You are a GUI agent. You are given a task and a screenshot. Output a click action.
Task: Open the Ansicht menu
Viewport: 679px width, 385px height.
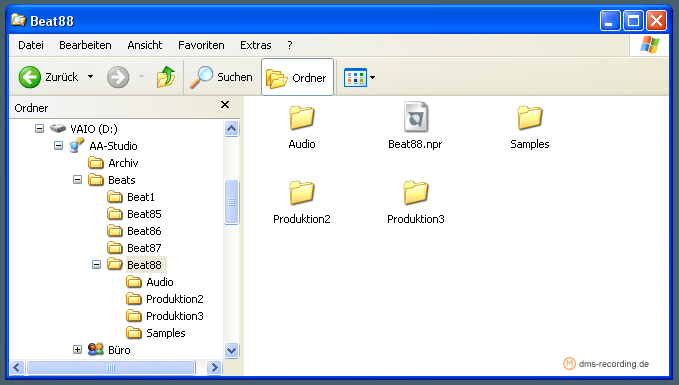pos(145,45)
